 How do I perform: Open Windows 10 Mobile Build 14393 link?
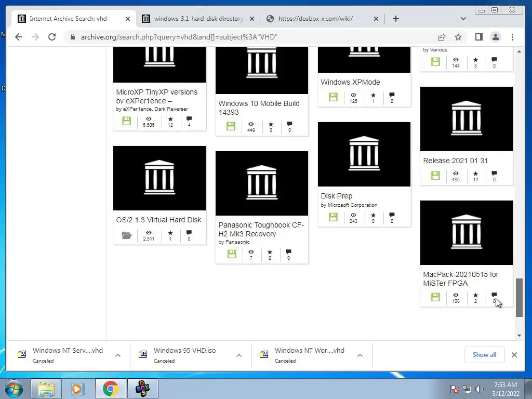259,108
